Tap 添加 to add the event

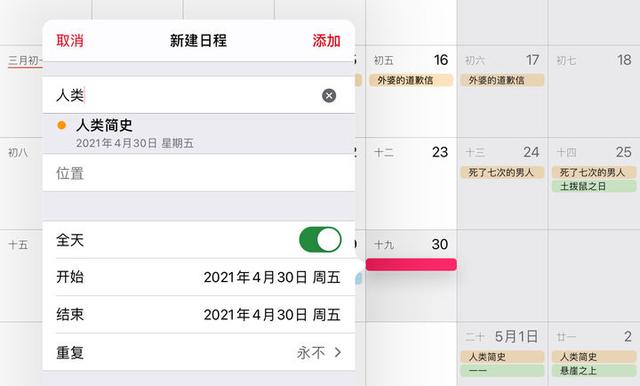(x=327, y=41)
